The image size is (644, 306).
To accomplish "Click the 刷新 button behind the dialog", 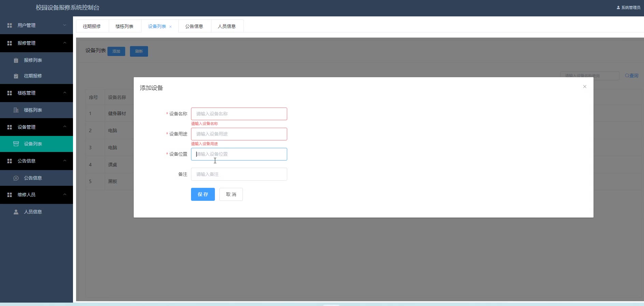I will click(139, 51).
